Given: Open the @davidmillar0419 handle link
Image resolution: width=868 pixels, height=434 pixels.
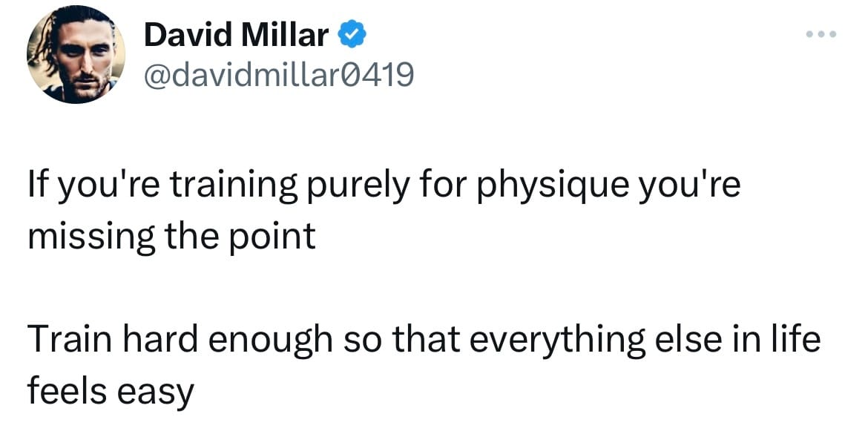Looking at the screenshot, I should (278, 76).
